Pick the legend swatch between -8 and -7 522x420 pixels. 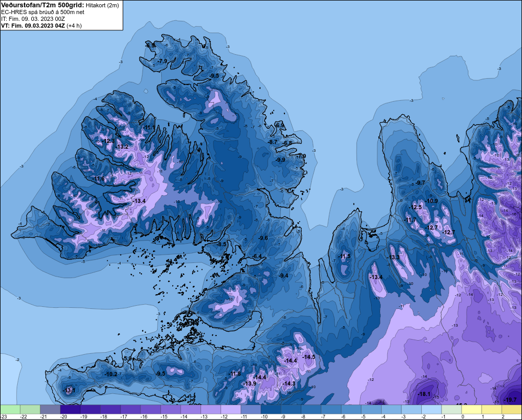(311, 410)
